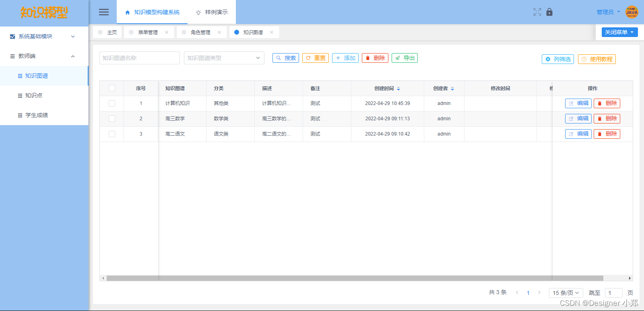This screenshot has height=311, width=644.
Task: Open the 主页 tab
Action: coord(107,32)
